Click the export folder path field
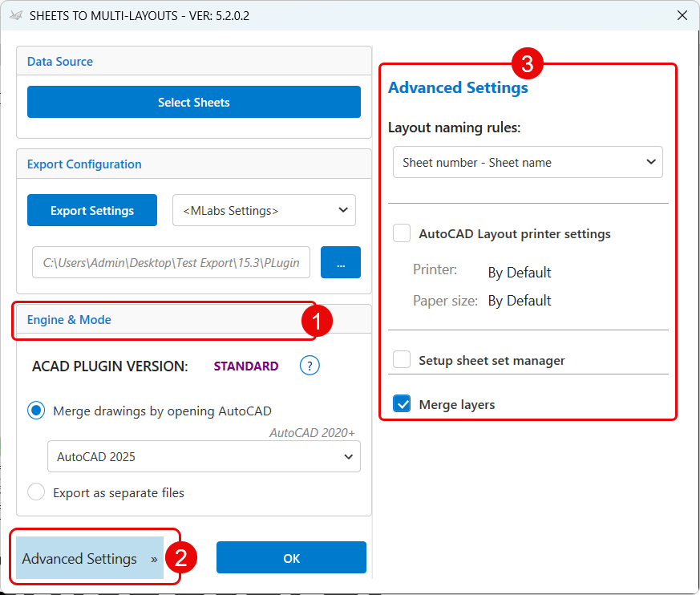 171,262
